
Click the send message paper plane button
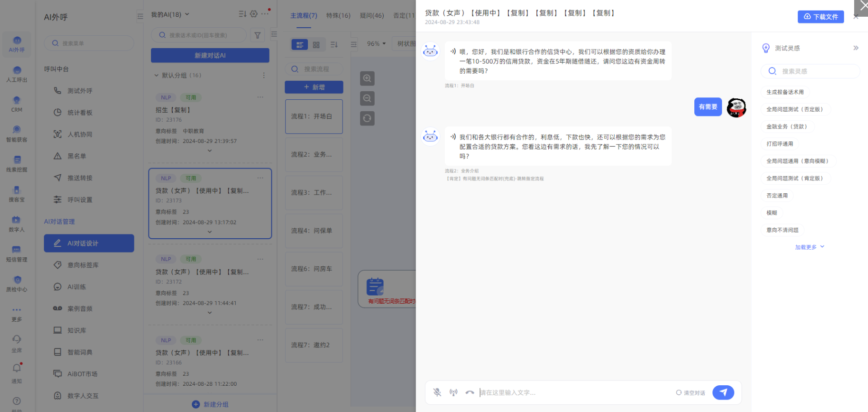[723, 392]
